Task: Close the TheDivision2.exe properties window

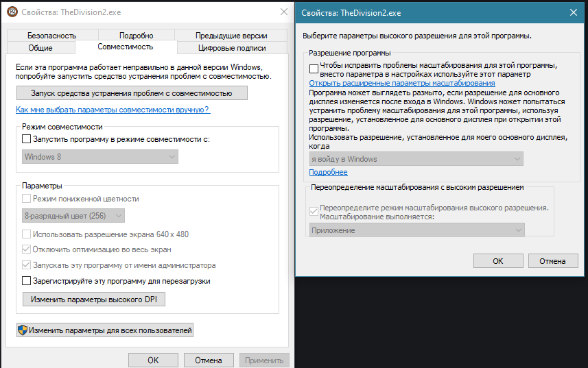Action: point(283,12)
